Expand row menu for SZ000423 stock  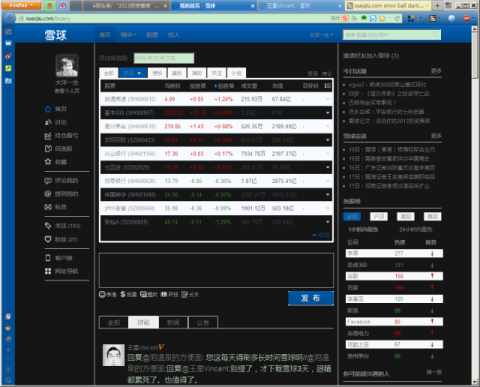point(328,140)
